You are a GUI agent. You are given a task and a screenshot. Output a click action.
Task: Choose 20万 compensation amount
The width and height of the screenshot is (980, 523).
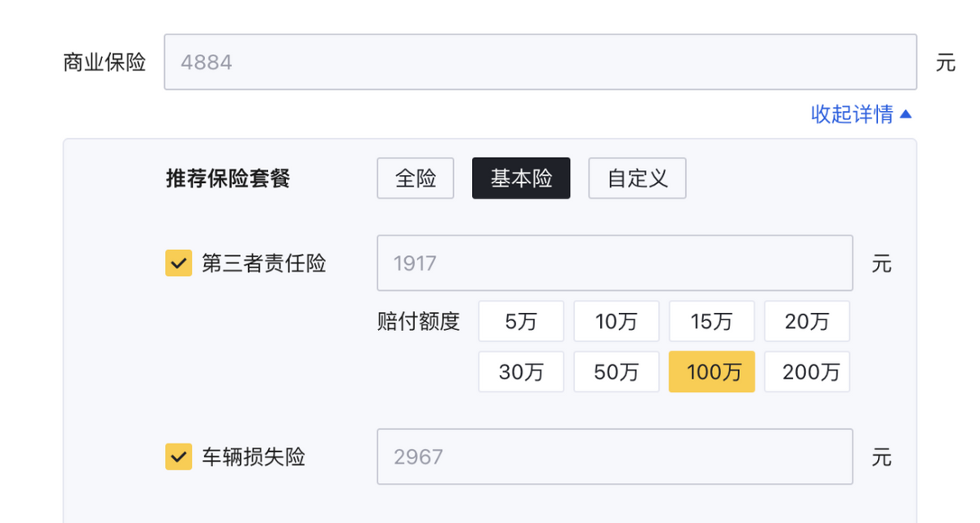[807, 321]
